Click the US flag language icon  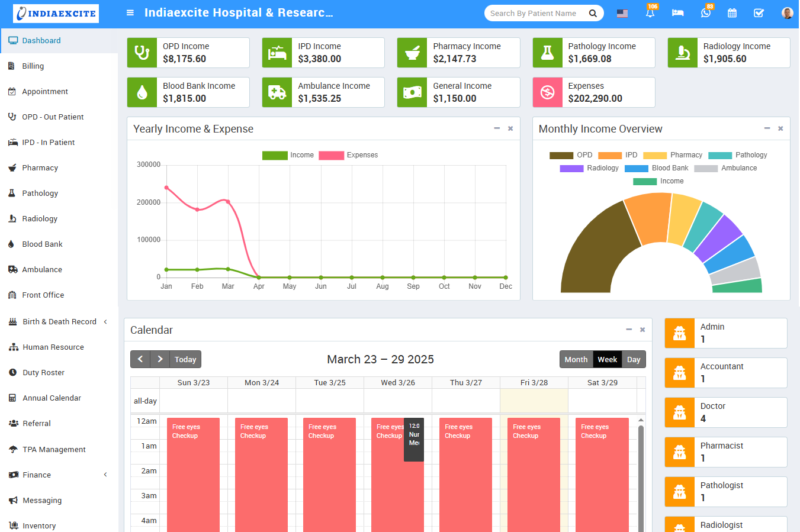point(622,13)
